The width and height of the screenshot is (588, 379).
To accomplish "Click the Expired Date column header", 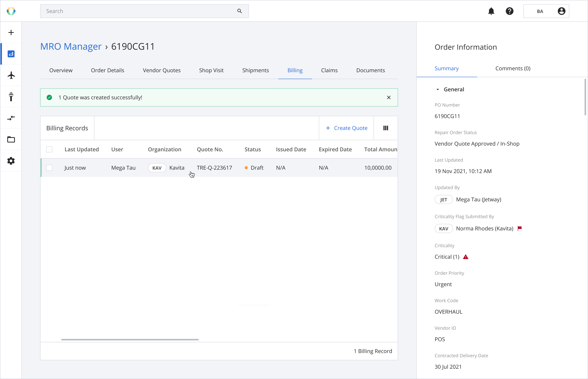I will (335, 149).
